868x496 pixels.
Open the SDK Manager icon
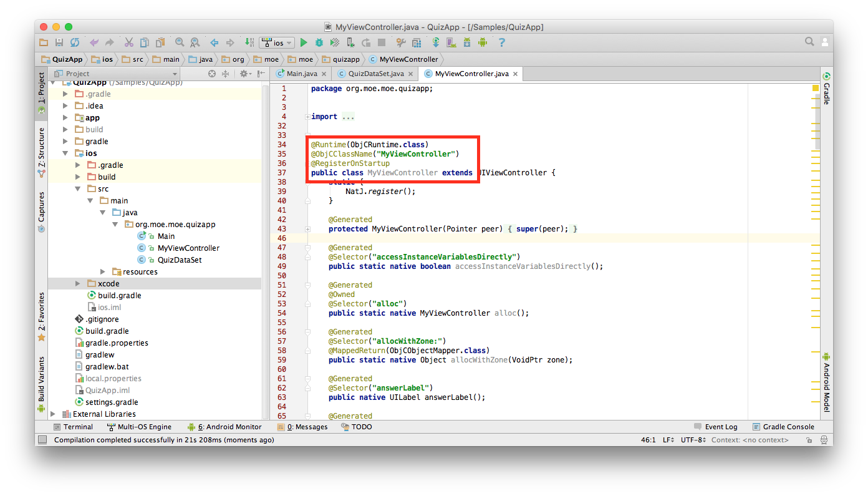click(x=467, y=42)
